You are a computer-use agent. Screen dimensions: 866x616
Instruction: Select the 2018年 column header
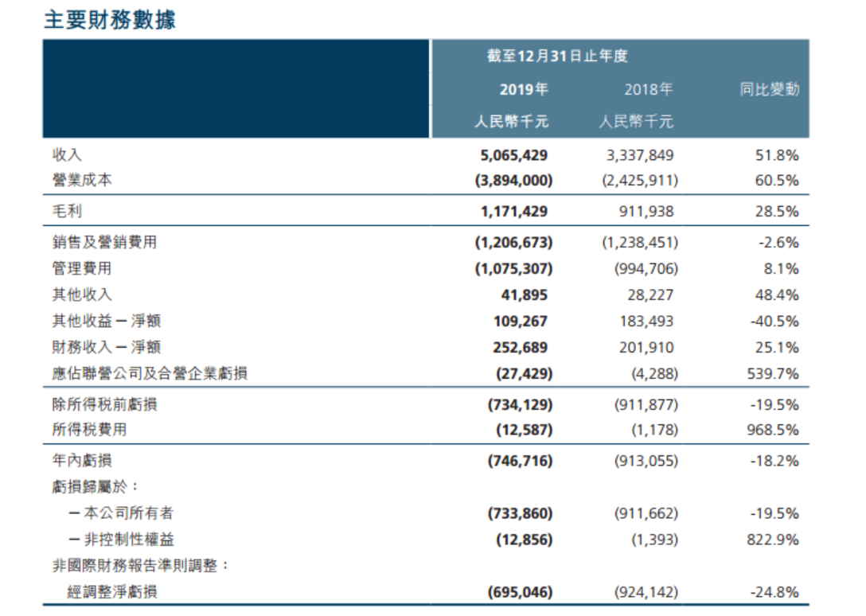[x=649, y=89]
